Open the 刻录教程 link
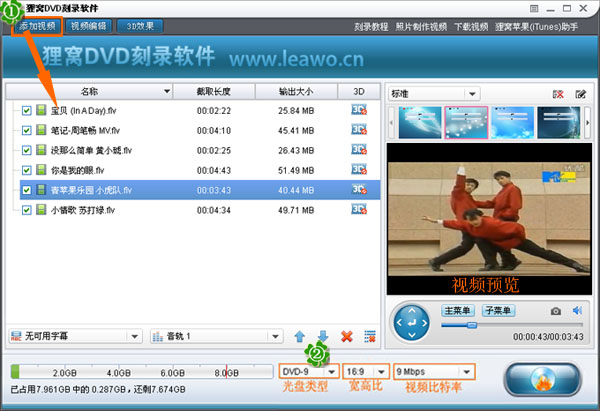Screen dimensions: 600x411 (371, 27)
